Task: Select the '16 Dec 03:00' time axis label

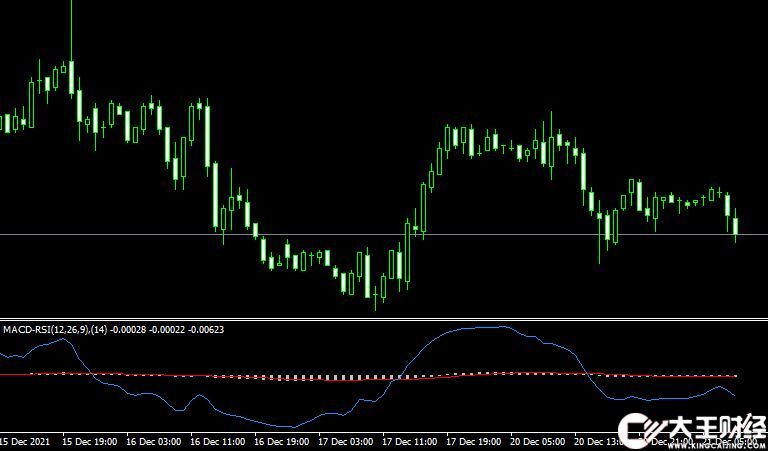Action: [155, 441]
